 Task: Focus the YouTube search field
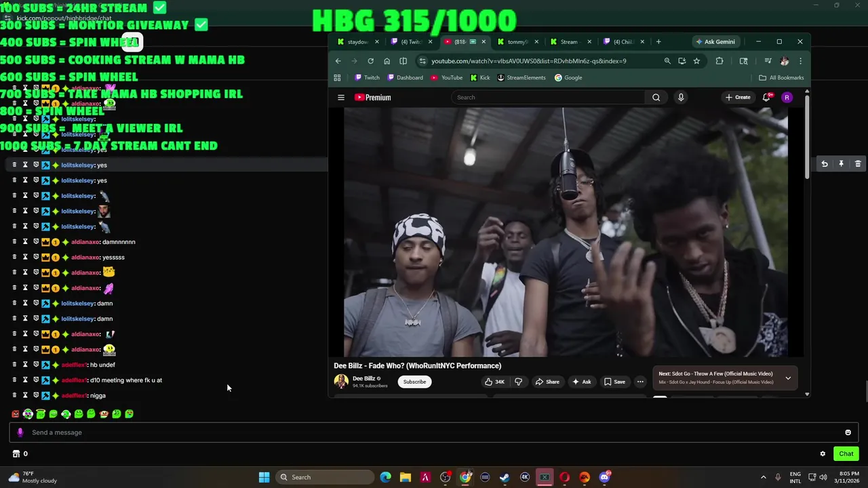(x=548, y=98)
